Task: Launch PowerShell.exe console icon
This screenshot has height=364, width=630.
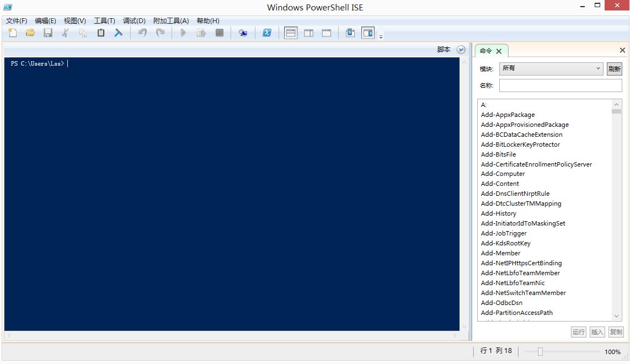Action: click(x=267, y=33)
